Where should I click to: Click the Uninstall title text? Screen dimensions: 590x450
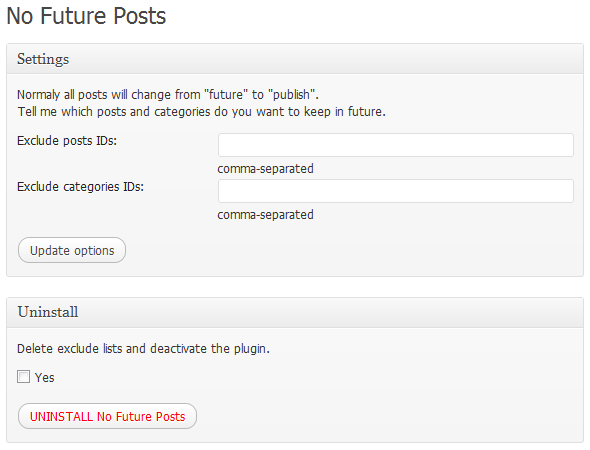(48, 312)
